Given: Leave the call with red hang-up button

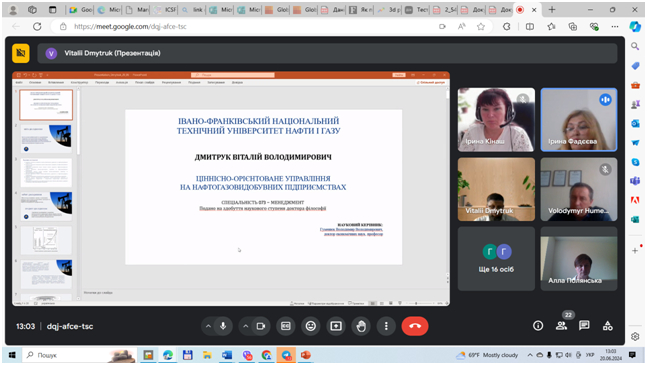Looking at the screenshot, I should tap(415, 326).
